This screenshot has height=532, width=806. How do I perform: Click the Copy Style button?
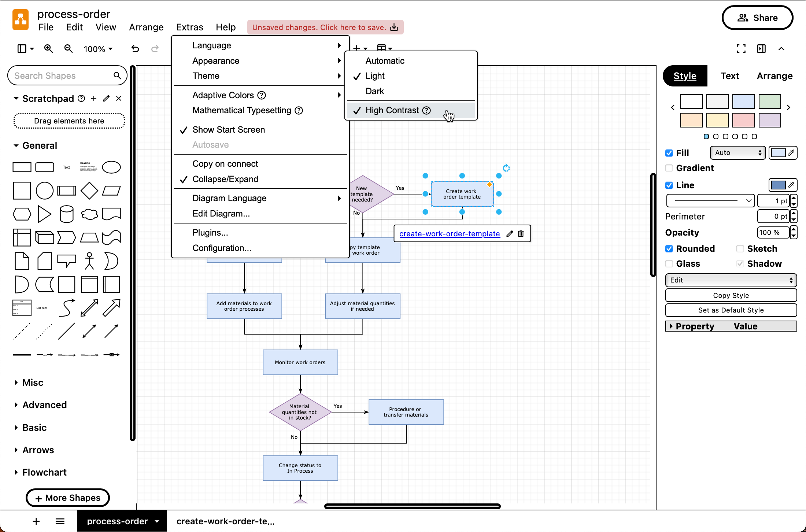(731, 295)
